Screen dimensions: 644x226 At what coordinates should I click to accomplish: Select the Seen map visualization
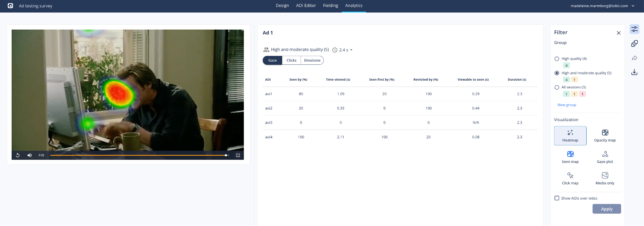click(x=570, y=157)
